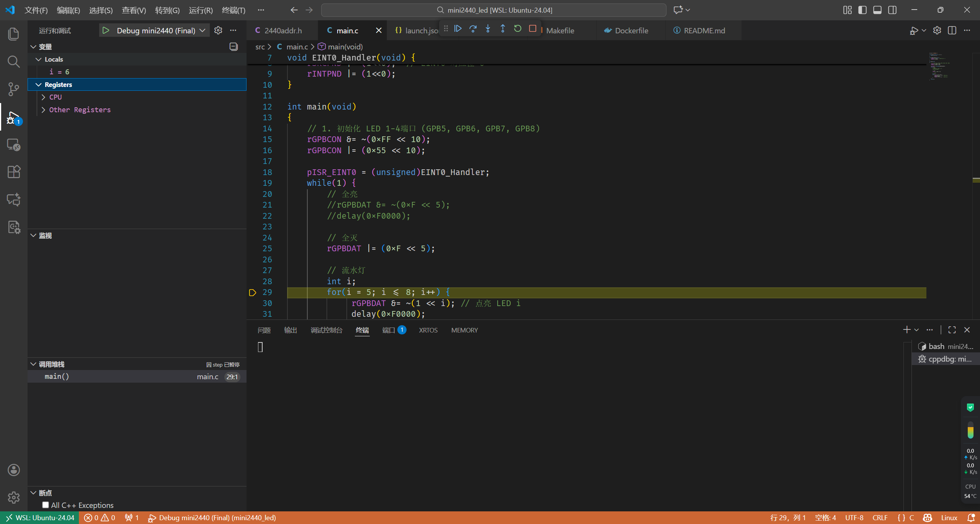The image size is (980, 524).
Task: Click the WSL: Ubuntu-24.04 remote indicator
Action: point(40,518)
